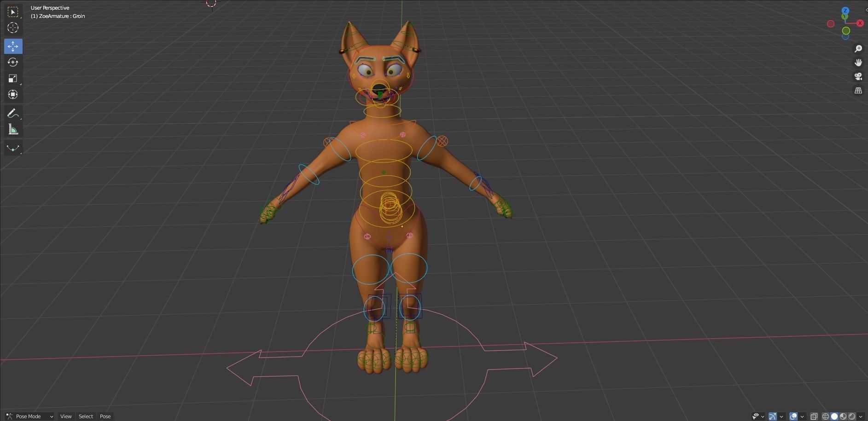Toggle the Show Overlays button

click(793, 416)
